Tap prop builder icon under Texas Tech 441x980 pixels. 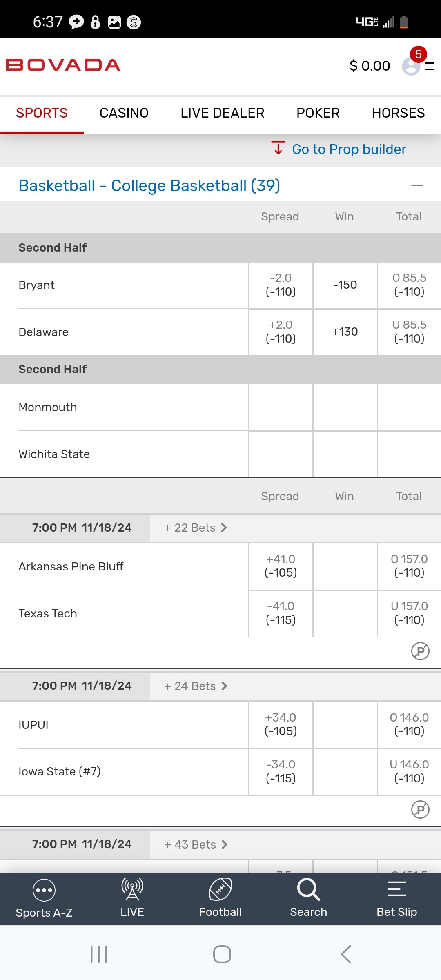click(420, 651)
